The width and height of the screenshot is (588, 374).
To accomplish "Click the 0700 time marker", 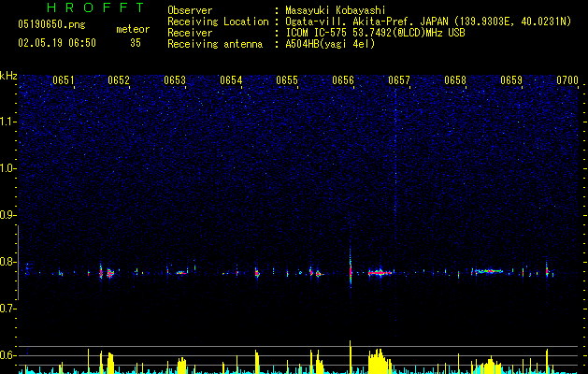I will [x=567, y=80].
